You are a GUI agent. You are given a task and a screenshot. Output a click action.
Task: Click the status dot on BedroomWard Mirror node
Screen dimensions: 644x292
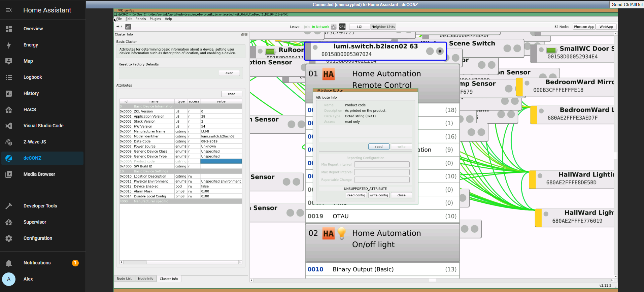527,83
